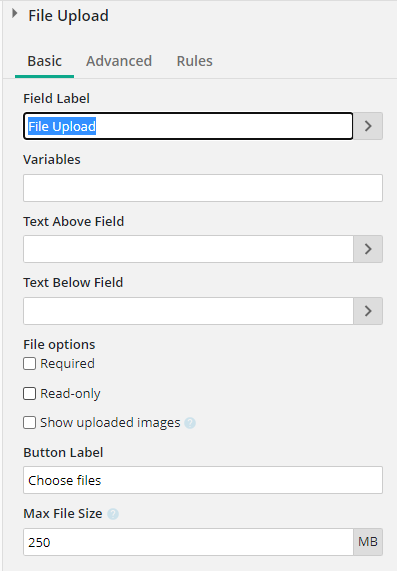This screenshot has height=571, width=397.
Task: Check the Show uploaded images option
Action: [x=30, y=423]
